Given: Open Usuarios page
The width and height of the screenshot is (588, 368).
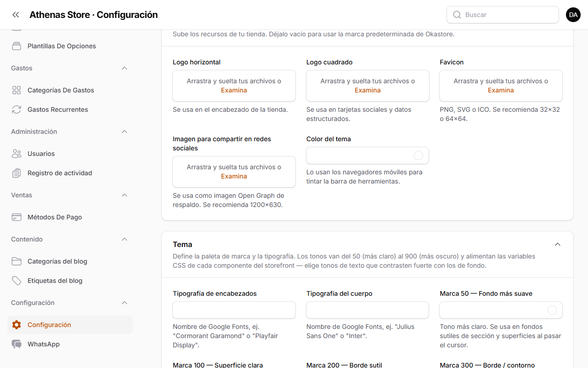Looking at the screenshot, I should 70,154.
